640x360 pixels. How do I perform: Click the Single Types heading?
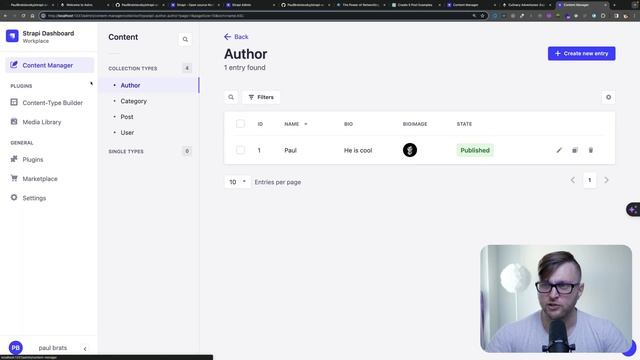(126, 151)
